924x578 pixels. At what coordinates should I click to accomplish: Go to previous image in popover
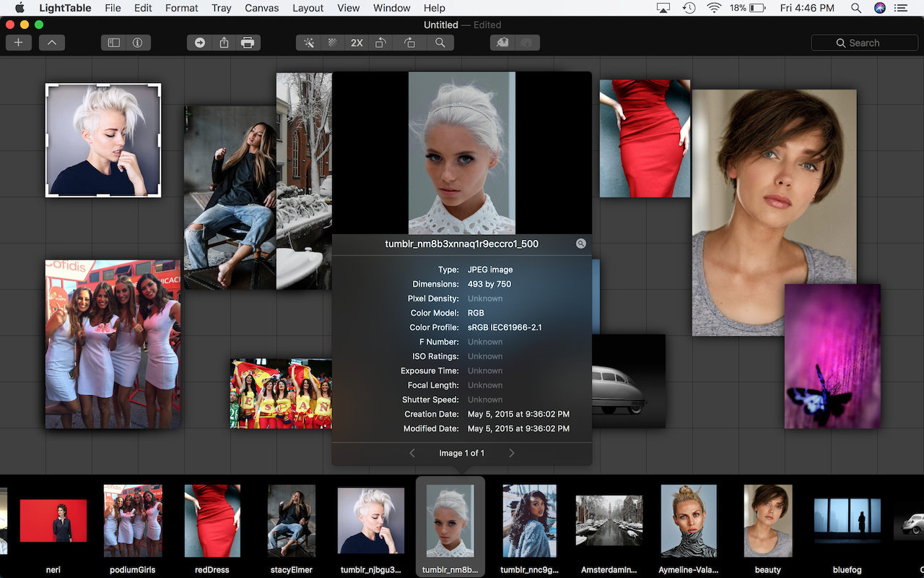(x=412, y=453)
